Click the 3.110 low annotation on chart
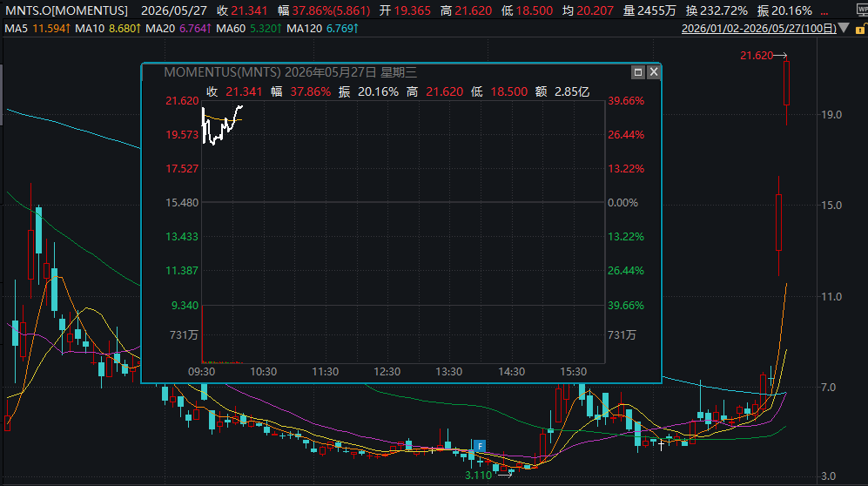 tap(478, 476)
